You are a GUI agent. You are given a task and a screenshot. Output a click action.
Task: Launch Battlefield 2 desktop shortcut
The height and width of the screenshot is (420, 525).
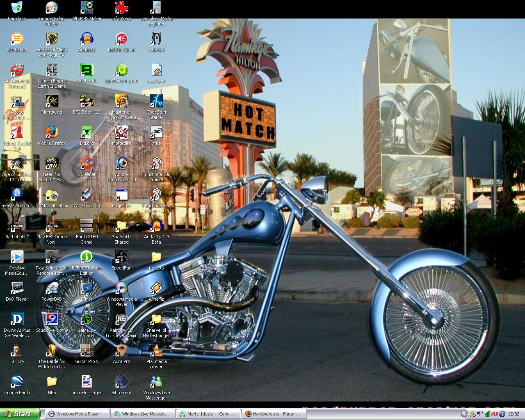pyautogui.click(x=17, y=229)
